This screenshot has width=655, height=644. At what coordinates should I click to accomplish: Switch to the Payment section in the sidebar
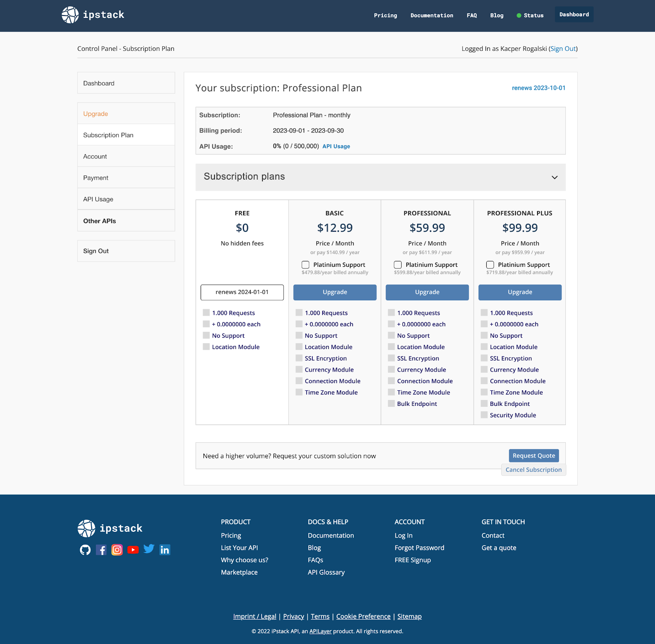tap(95, 178)
